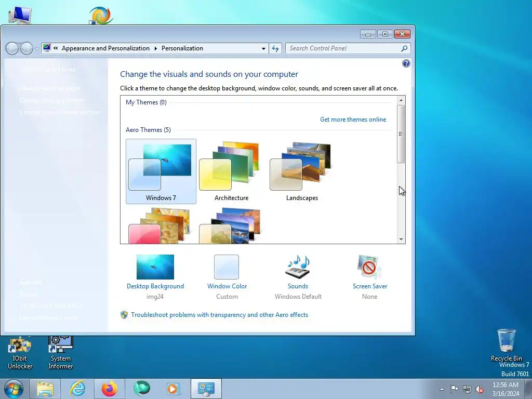Click the network tray icon
The image size is (532, 399).
pyautogui.click(x=467, y=389)
